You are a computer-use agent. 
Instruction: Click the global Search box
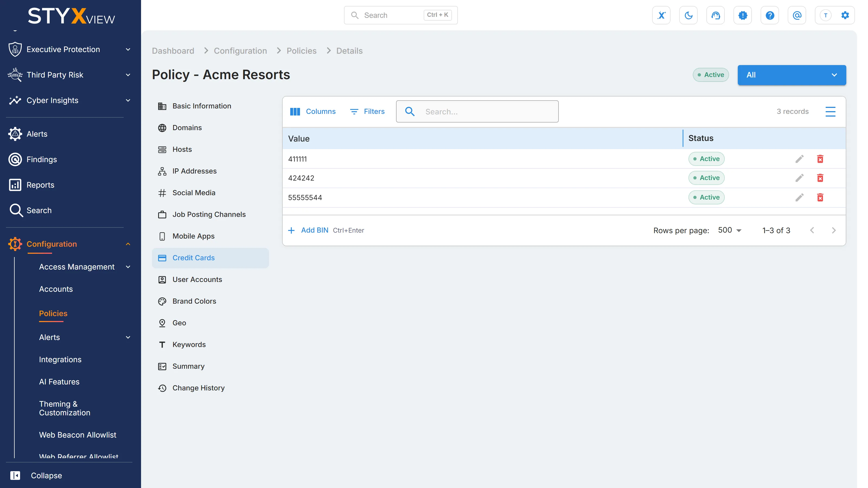(x=400, y=15)
